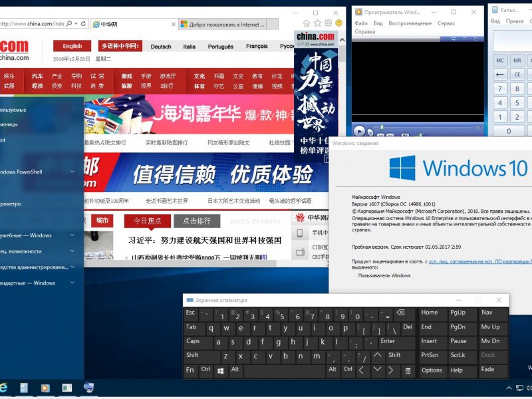
Task: Expand Средства администрирования folder
Action: click(x=72, y=267)
